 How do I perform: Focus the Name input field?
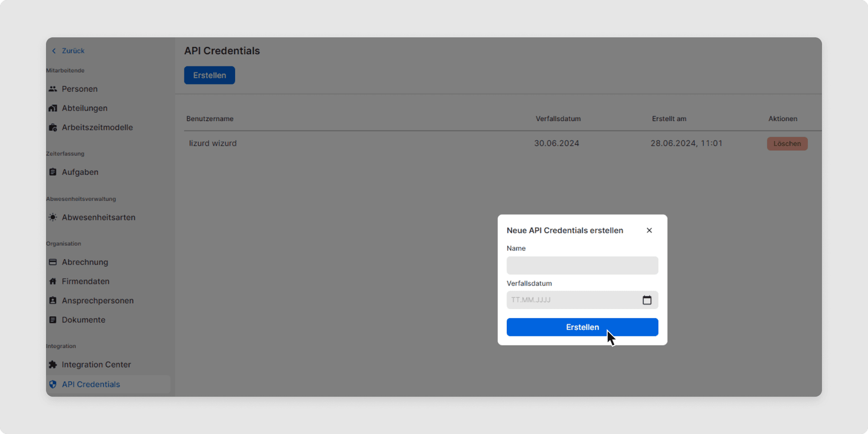click(582, 266)
